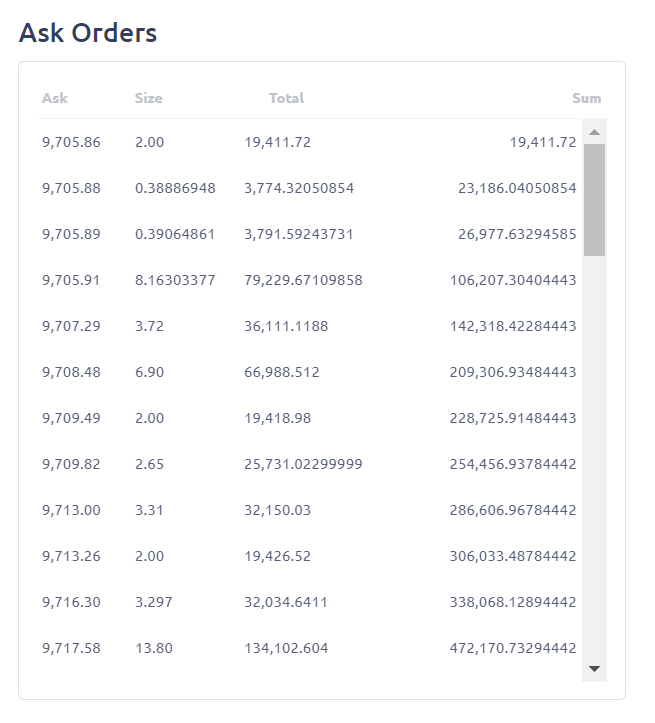Click the scrollbar down arrow
Image resolution: width=655 pixels, height=723 pixels.
594,669
